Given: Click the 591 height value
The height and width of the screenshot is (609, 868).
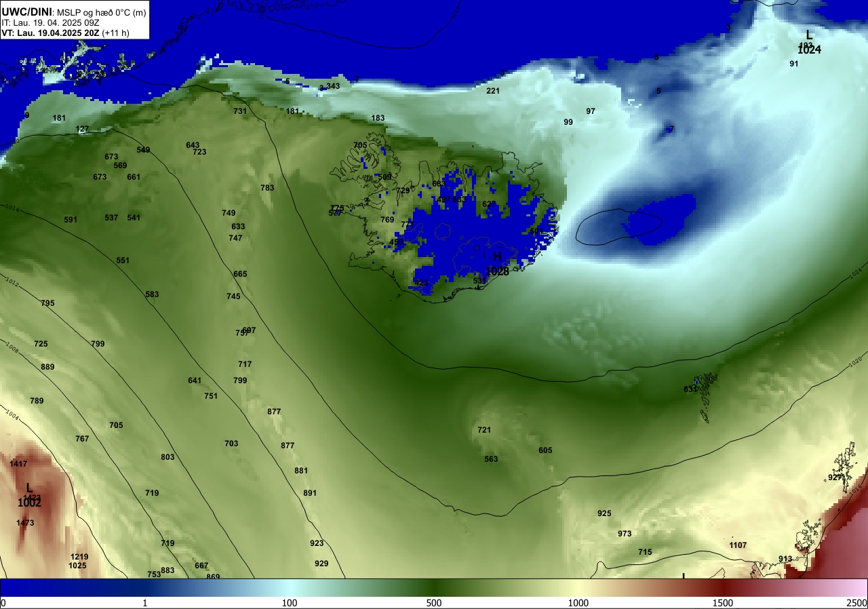Looking at the screenshot, I should [71, 220].
